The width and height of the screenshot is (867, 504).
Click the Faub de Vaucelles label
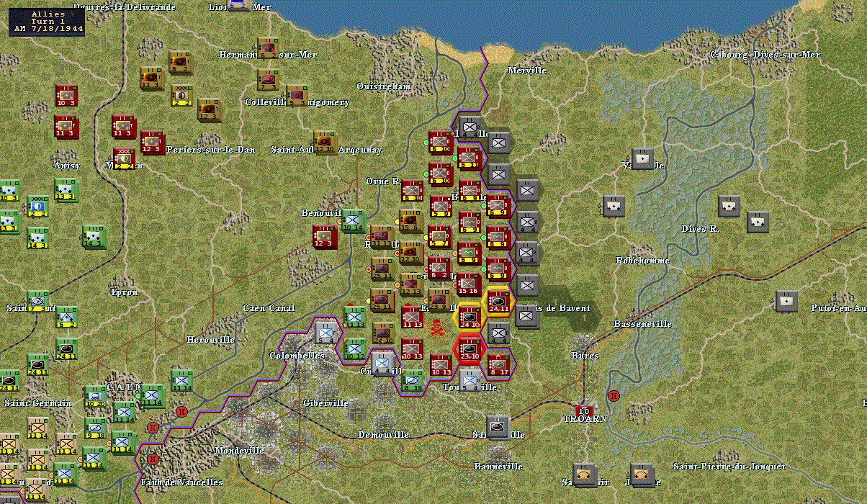pyautogui.click(x=181, y=482)
